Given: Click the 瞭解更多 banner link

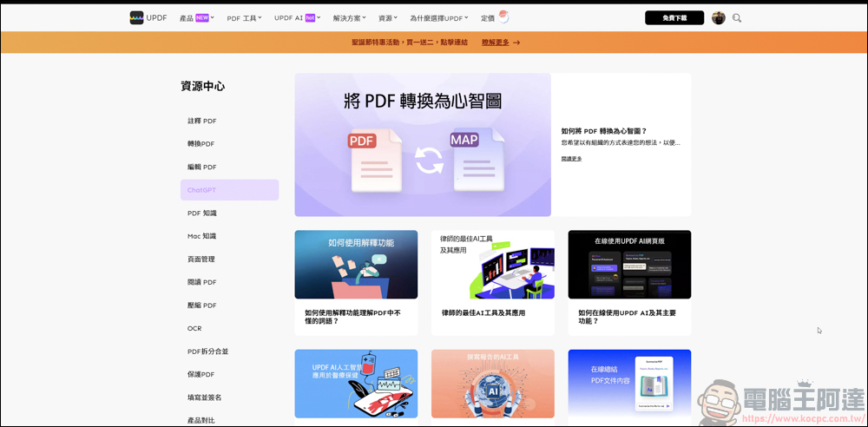Looking at the screenshot, I should [495, 42].
